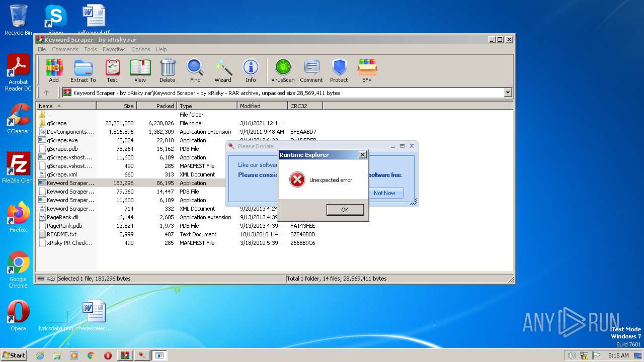
Task: Click the Protect shield icon
Action: click(339, 71)
